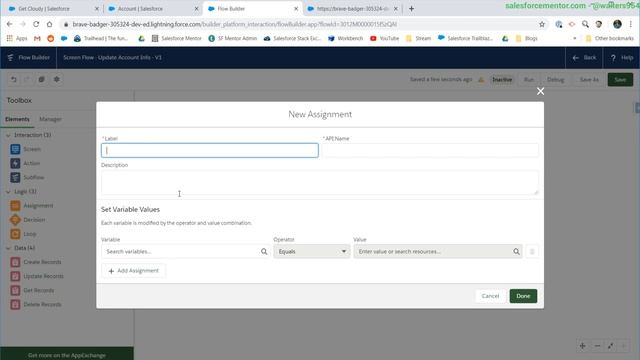Viewport: 640px width, 360px height.
Task: Click the Done button
Action: (x=523, y=296)
